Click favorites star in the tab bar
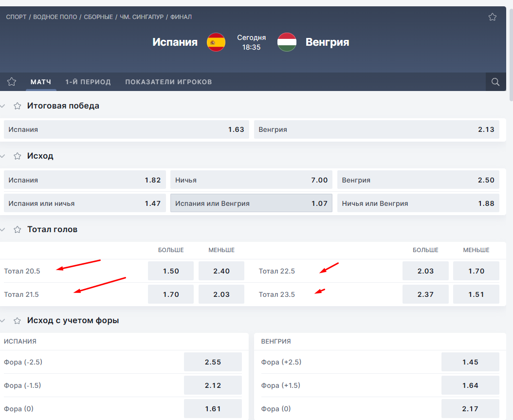513x420 pixels. pyautogui.click(x=12, y=82)
